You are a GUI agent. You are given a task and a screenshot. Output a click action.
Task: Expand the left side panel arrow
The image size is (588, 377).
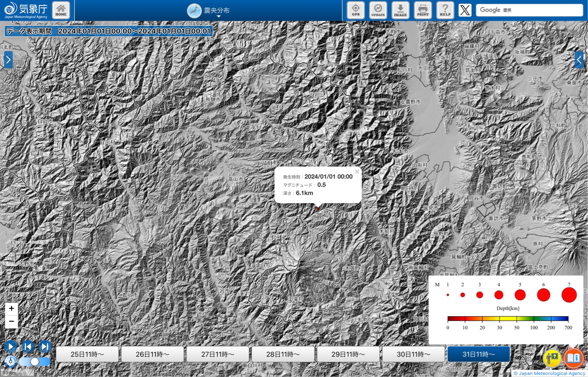pyautogui.click(x=8, y=60)
